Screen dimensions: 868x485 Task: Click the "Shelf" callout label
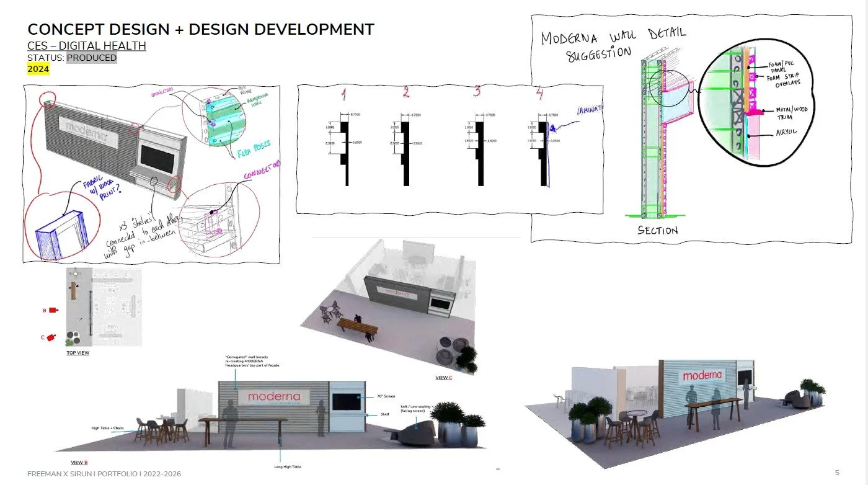pos(384,416)
